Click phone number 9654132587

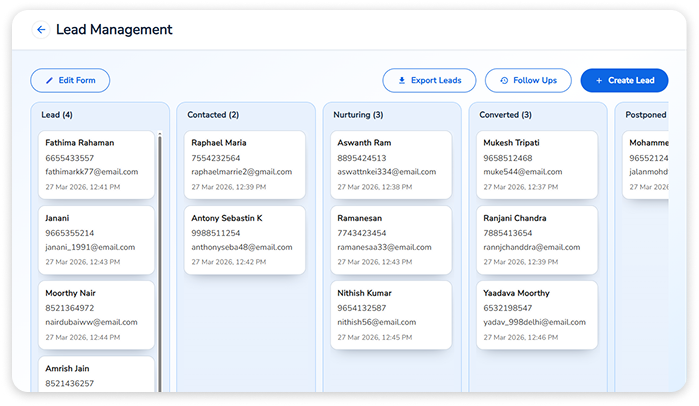(362, 308)
